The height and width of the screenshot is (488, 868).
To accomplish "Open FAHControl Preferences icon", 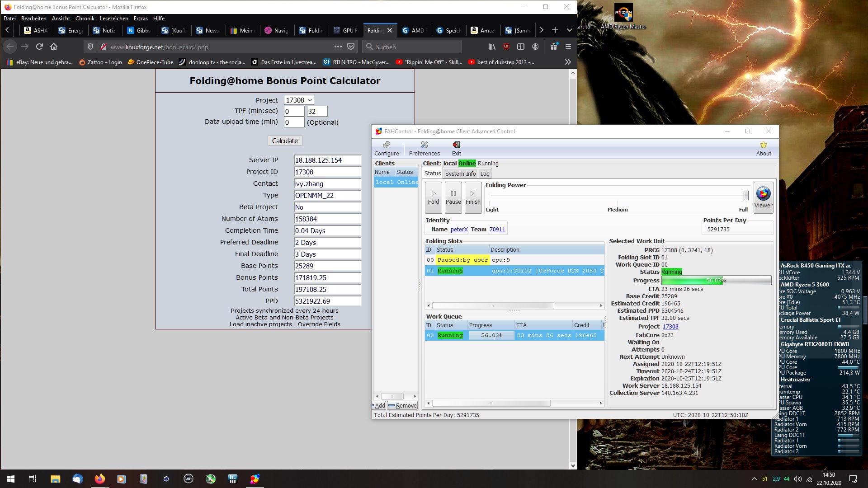I will (x=424, y=145).
